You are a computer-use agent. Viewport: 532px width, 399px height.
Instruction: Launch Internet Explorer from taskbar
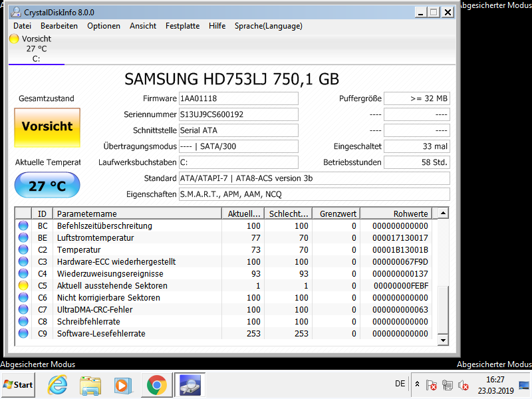coord(57,385)
